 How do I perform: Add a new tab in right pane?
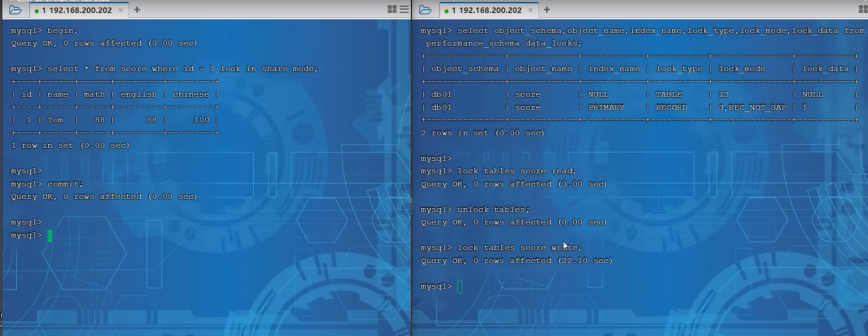point(547,10)
